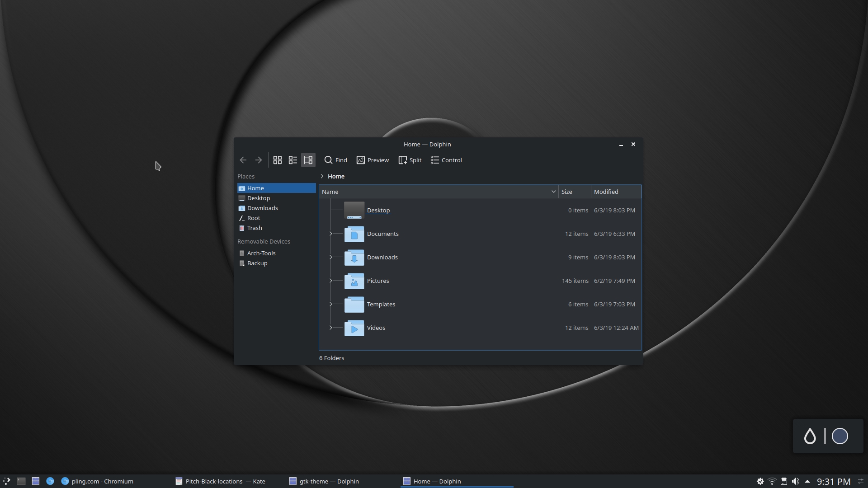This screenshot has width=868, height=488.
Task: Click the Home breadcrumb in location bar
Action: click(x=336, y=176)
